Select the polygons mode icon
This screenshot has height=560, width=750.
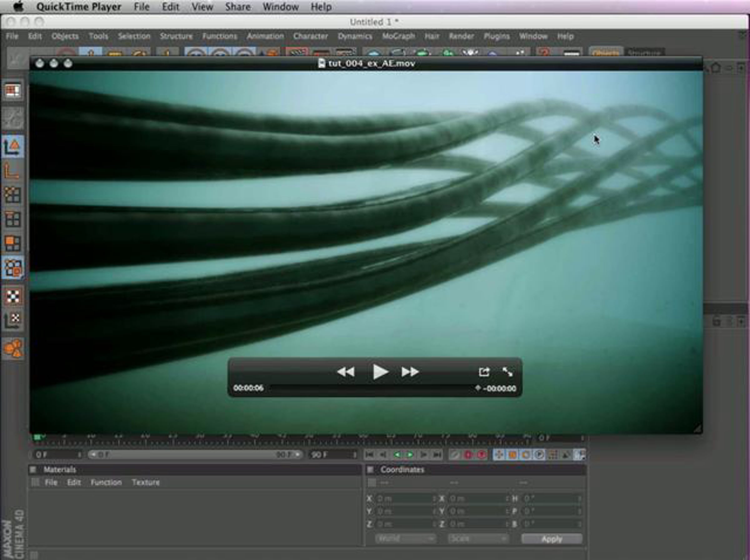pyautogui.click(x=13, y=243)
